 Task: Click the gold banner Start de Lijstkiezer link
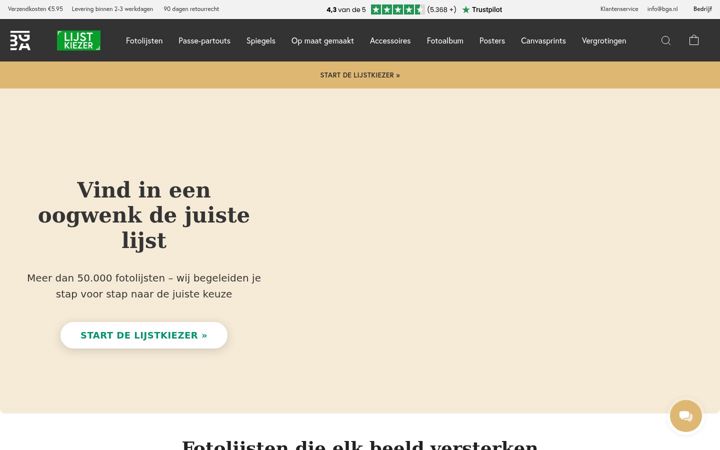pyautogui.click(x=360, y=75)
